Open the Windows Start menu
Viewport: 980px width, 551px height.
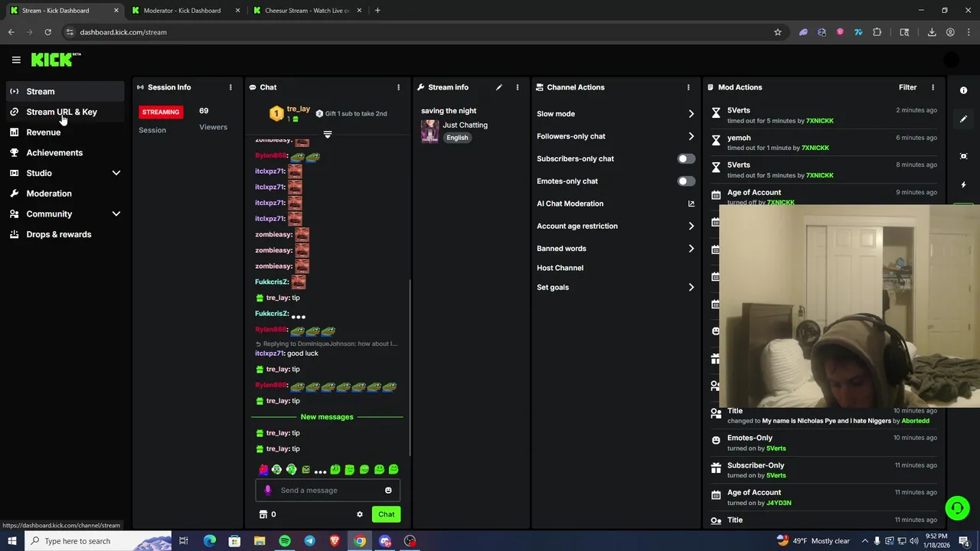[11, 541]
